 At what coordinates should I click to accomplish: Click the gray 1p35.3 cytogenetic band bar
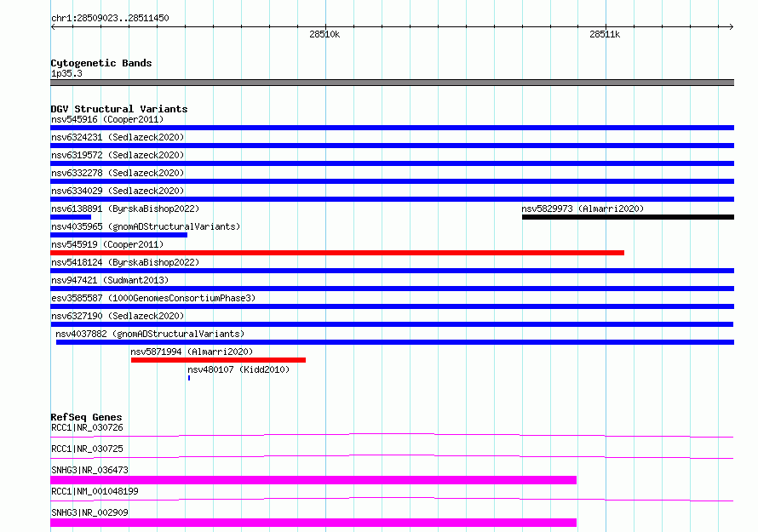[x=392, y=83]
